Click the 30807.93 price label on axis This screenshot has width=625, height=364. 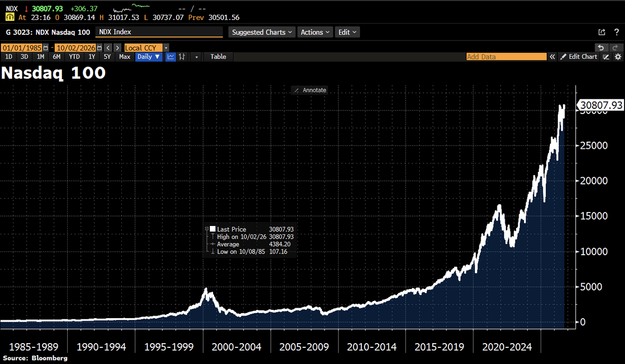coord(601,105)
